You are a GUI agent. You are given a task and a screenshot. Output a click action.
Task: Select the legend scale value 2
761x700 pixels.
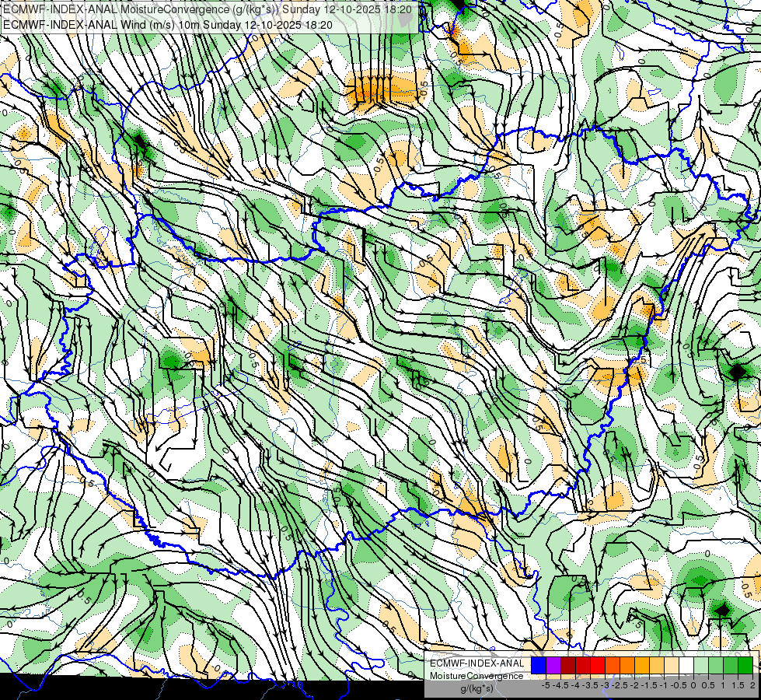click(752, 685)
